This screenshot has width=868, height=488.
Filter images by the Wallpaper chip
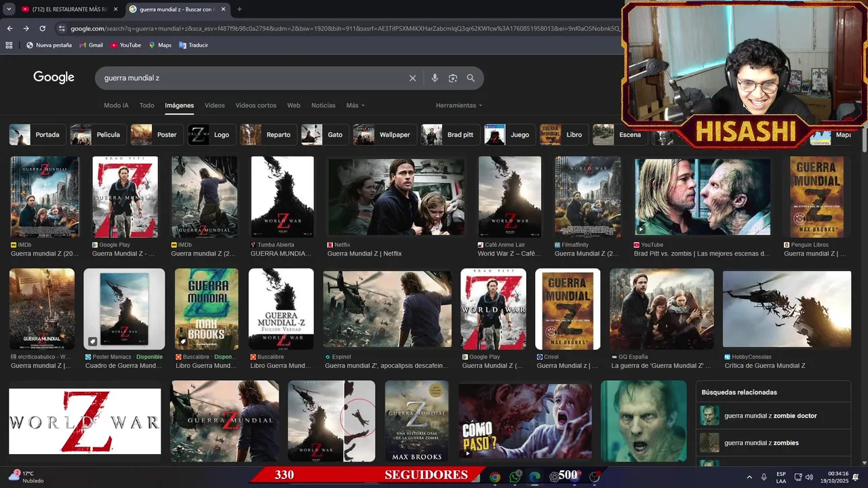(x=384, y=135)
